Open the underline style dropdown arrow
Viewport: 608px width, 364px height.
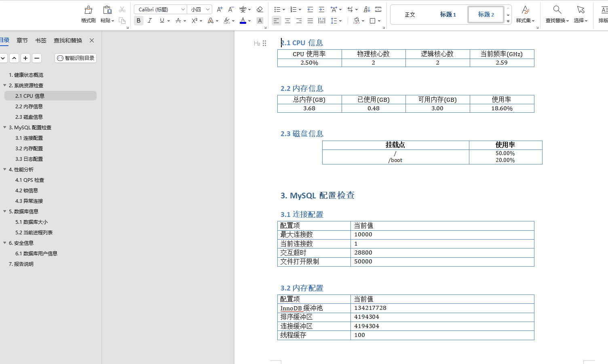169,21
